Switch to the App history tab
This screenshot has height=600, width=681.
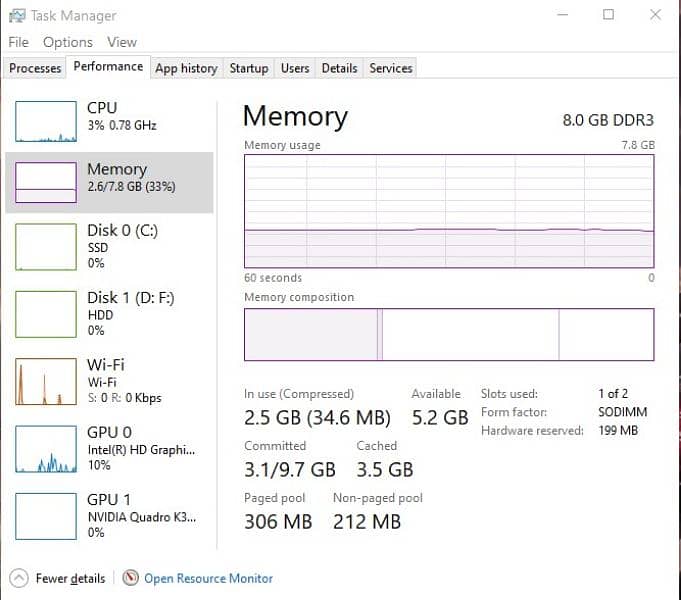point(186,68)
